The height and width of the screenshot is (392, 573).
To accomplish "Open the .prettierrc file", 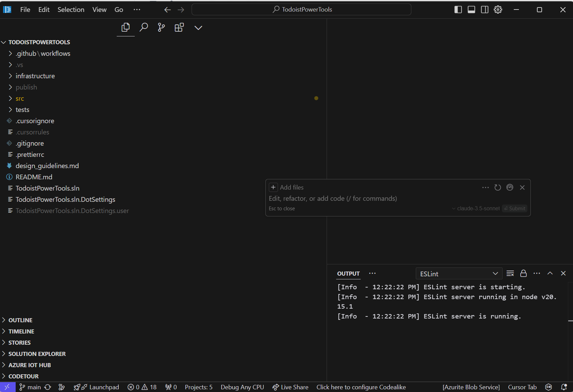I will [x=163, y=154].
